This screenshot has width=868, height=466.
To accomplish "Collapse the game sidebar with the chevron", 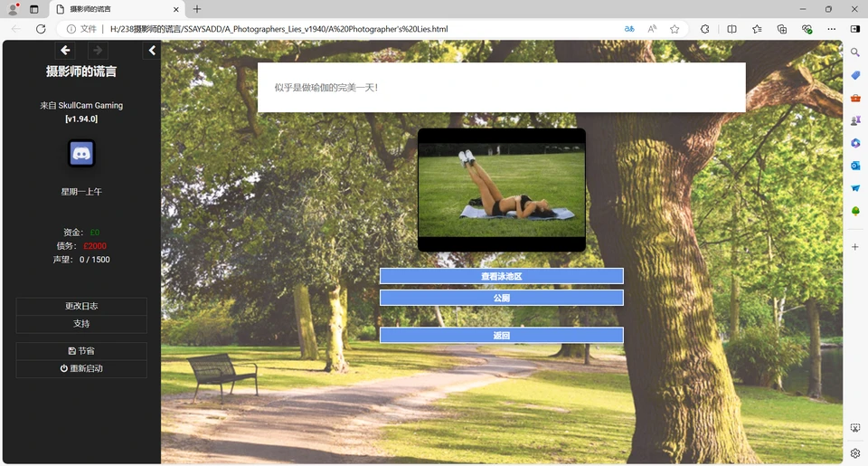I will click(x=152, y=51).
